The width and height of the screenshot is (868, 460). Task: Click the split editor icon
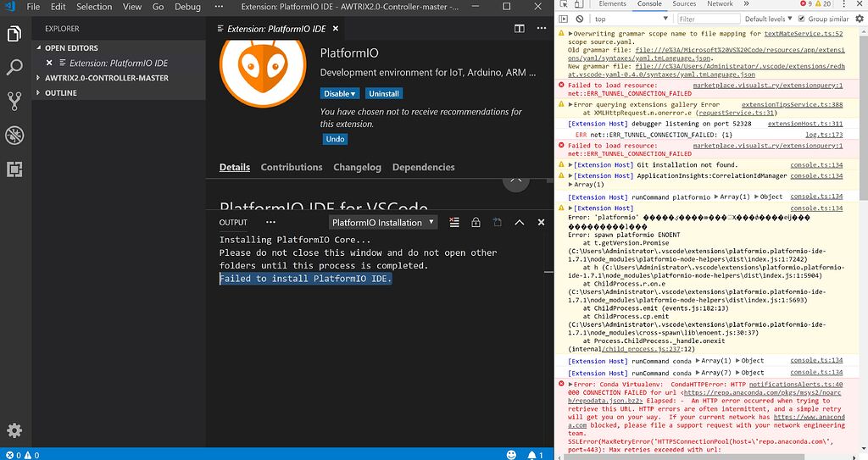pyautogui.click(x=520, y=28)
